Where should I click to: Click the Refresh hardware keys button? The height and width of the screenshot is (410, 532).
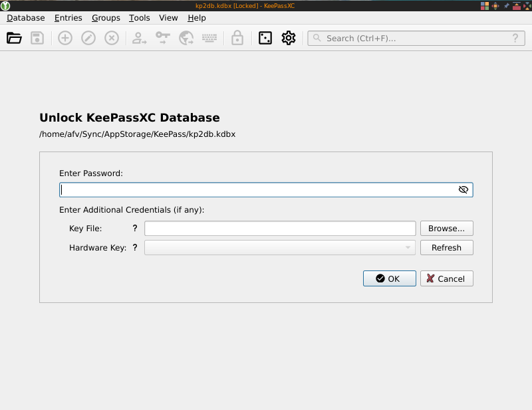[446, 248]
